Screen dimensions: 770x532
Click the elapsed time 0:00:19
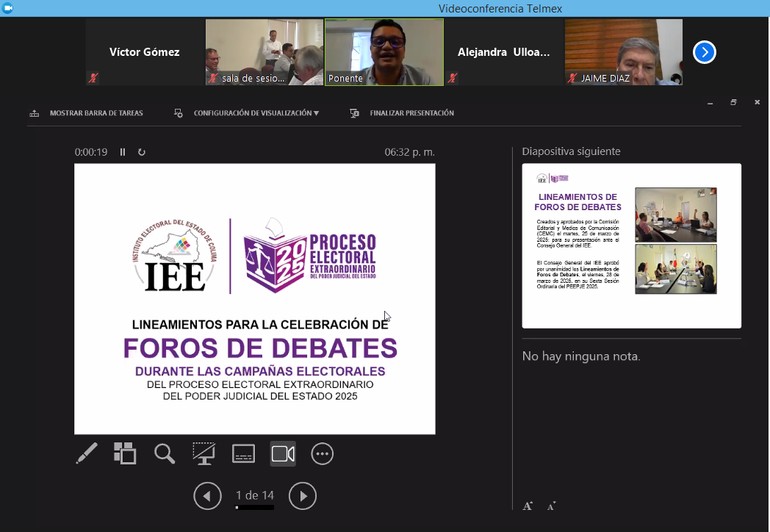(x=91, y=152)
